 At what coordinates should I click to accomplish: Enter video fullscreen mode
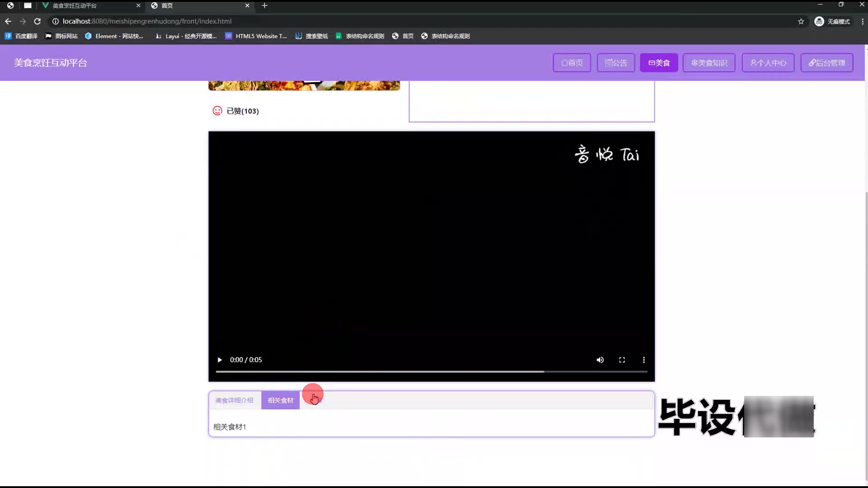(622, 360)
